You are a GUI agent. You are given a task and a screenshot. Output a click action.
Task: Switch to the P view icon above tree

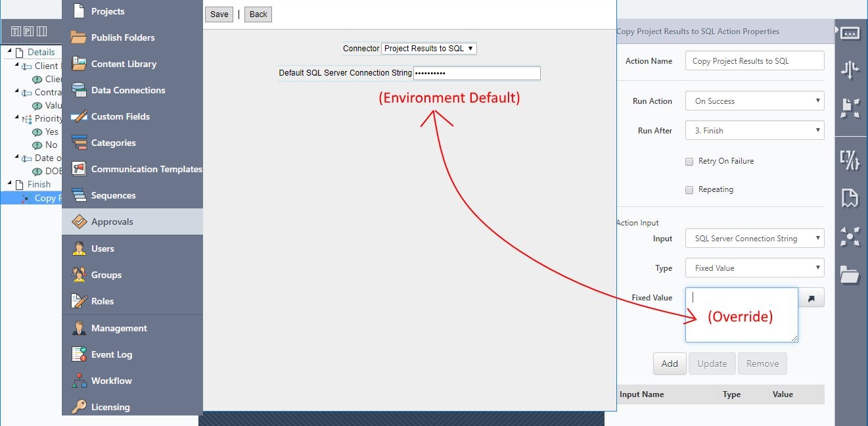point(28,31)
